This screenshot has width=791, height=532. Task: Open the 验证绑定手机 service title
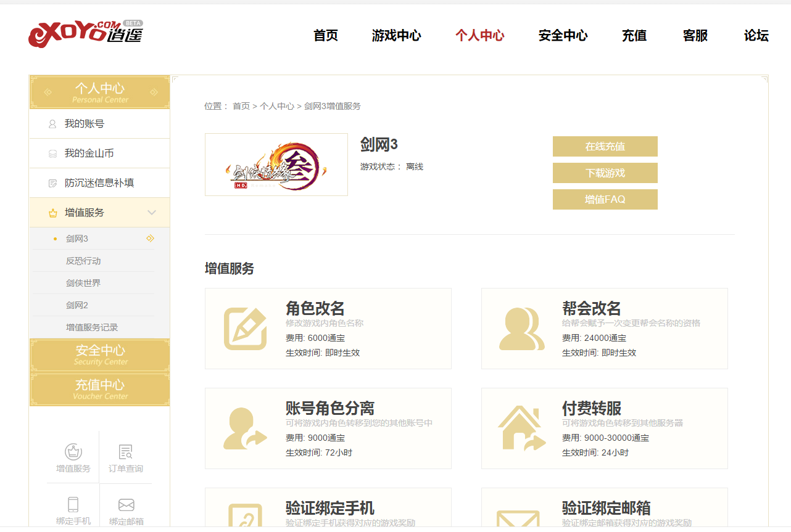tap(330, 508)
